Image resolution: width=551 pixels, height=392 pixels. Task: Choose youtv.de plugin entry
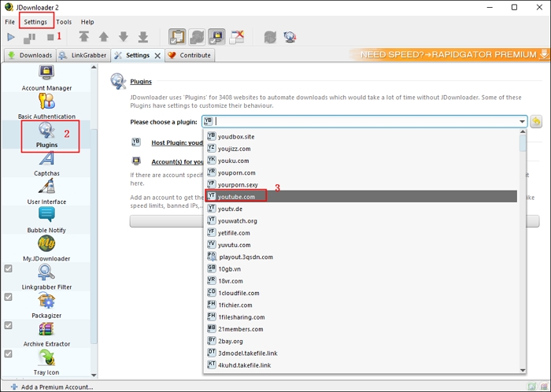click(361, 209)
